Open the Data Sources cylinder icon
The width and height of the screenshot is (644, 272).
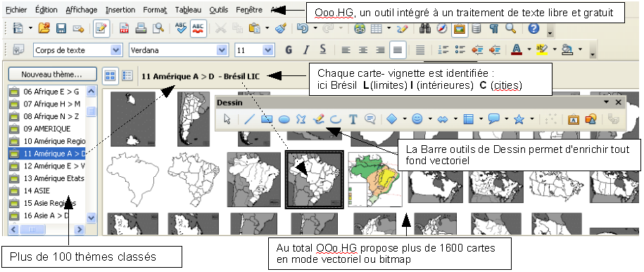coord(476,28)
